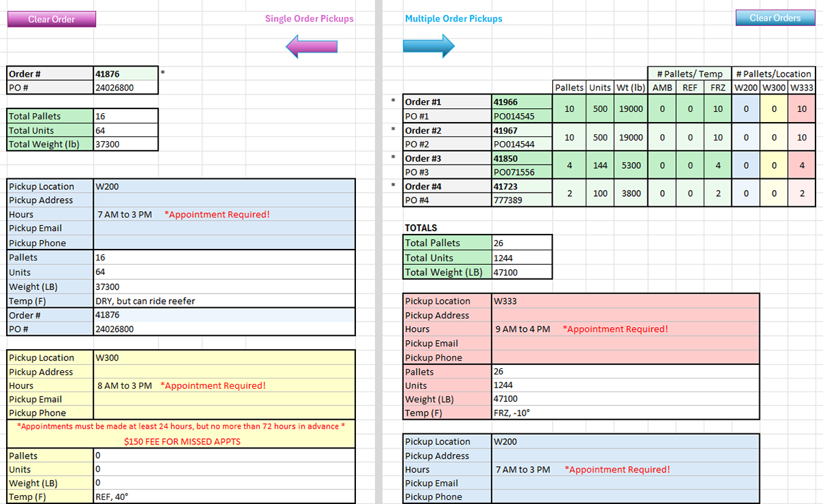Select Order #3 weight cell 5300

[631, 165]
